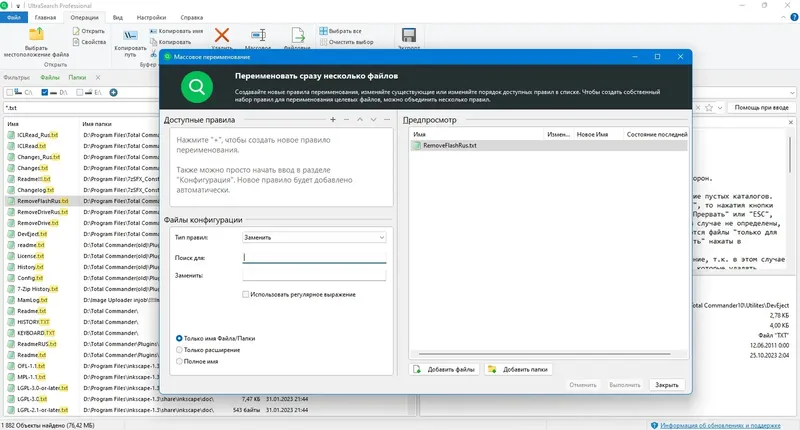
Task: Click the 'Поиск для' input field
Action: [314, 258]
